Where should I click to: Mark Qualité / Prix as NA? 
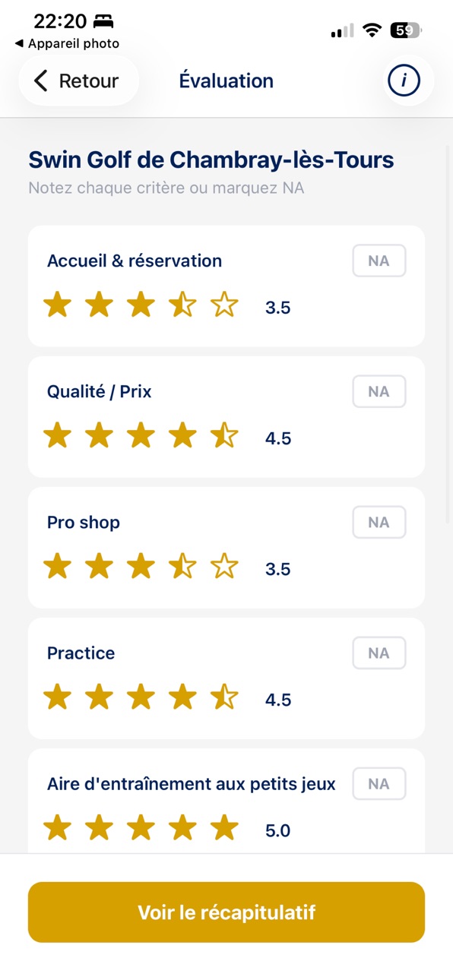pos(379,391)
